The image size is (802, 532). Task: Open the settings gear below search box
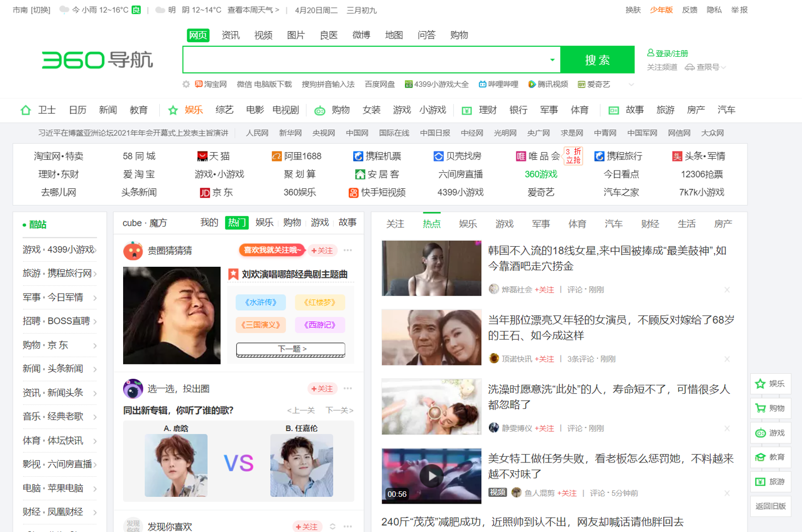pyautogui.click(x=186, y=84)
